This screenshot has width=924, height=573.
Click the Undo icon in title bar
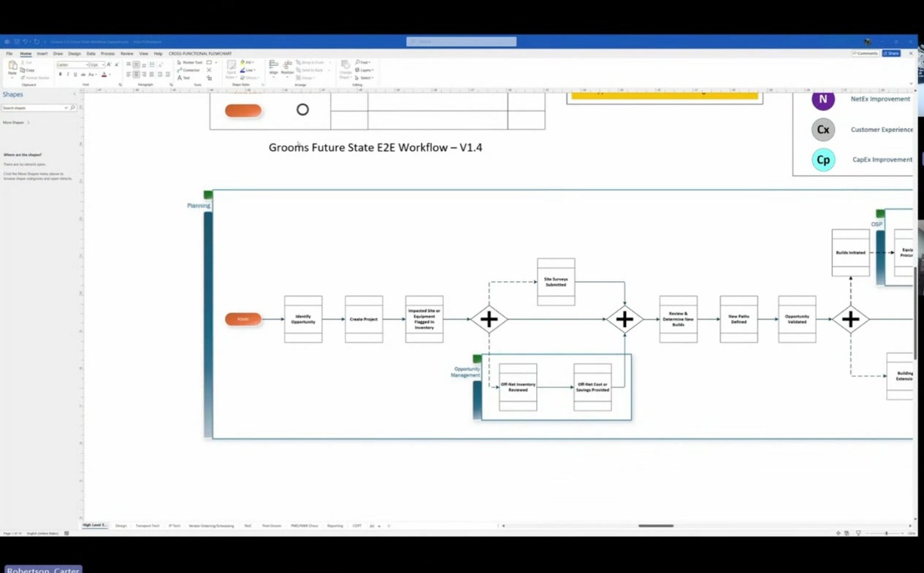tap(25, 42)
